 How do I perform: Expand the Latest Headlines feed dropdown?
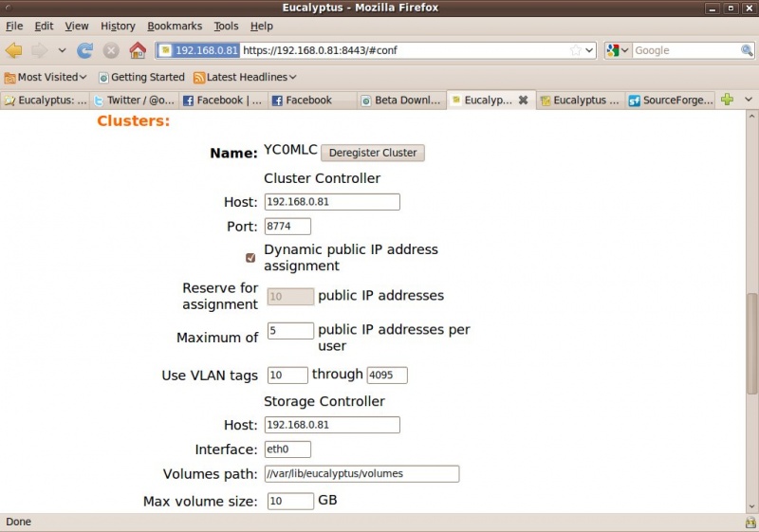point(246,77)
